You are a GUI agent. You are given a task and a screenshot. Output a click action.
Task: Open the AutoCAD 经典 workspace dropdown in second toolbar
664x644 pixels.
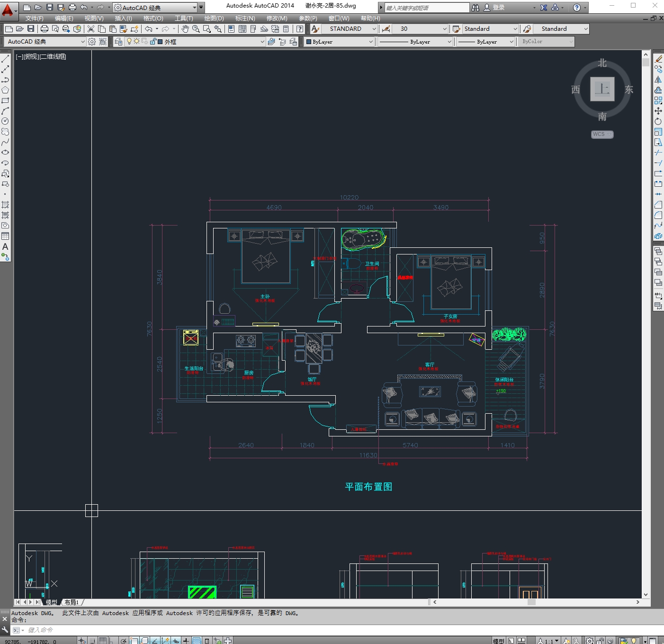tap(83, 42)
